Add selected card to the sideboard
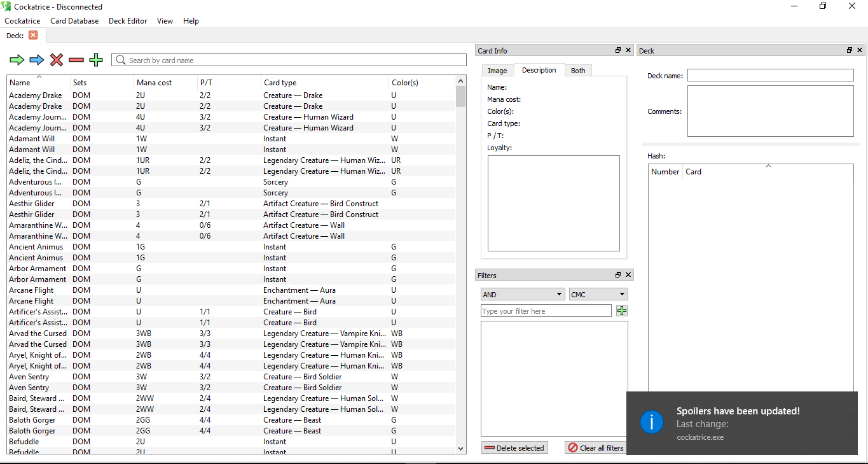The image size is (868, 464). tap(36, 60)
